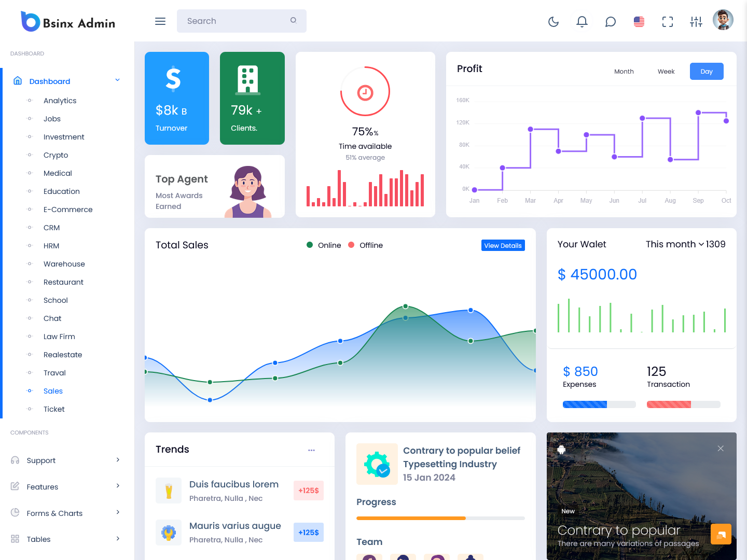The image size is (747, 560).
Task: Click the gear wrench trend icon
Action: pos(169,533)
